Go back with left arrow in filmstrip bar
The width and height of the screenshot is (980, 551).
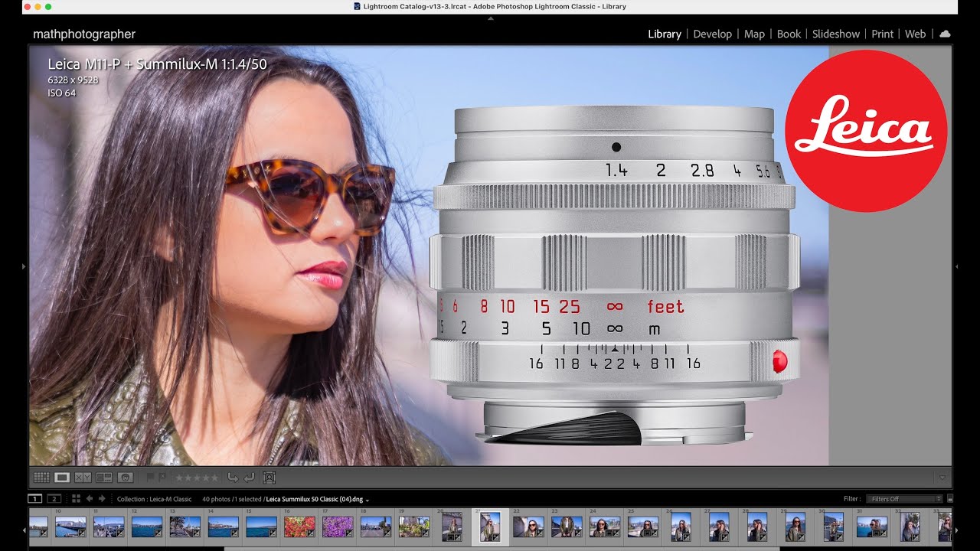tap(90, 499)
